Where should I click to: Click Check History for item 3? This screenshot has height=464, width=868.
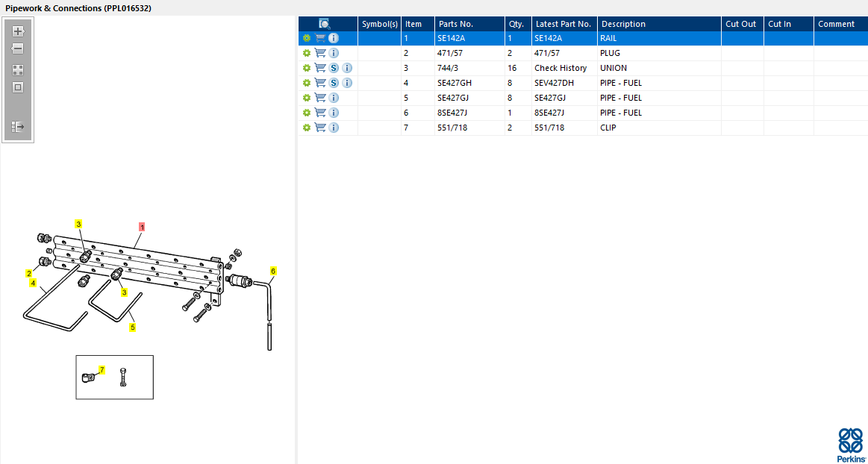(560, 68)
